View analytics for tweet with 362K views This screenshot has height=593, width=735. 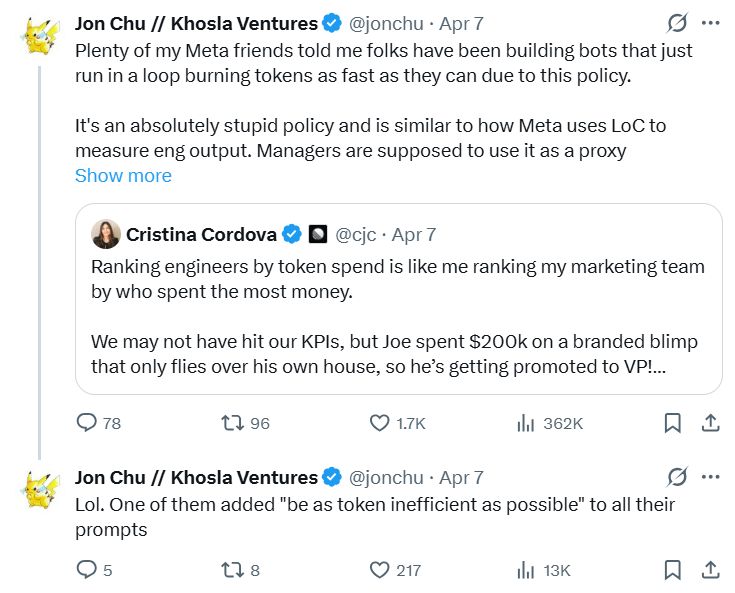coord(526,423)
